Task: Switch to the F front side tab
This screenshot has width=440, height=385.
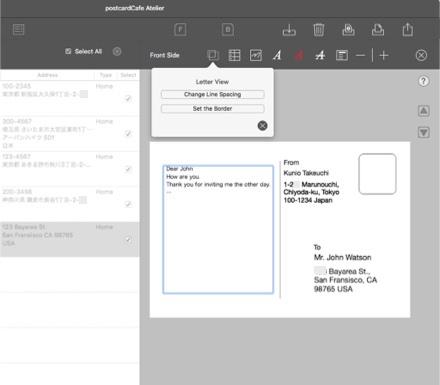Action: pos(180,30)
